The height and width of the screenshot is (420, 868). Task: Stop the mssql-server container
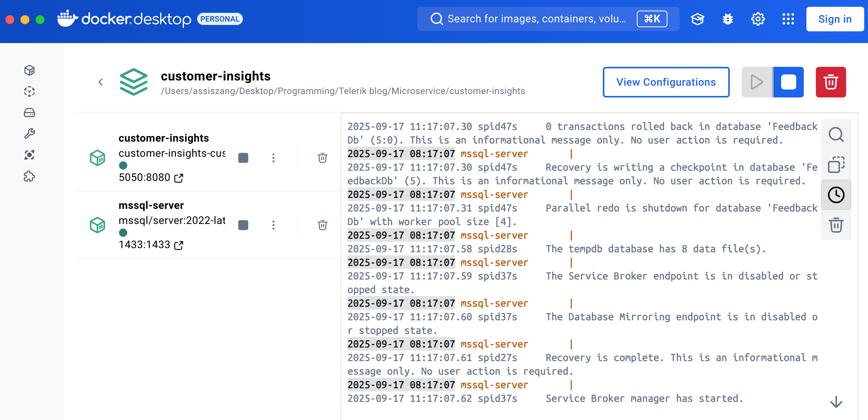click(243, 225)
